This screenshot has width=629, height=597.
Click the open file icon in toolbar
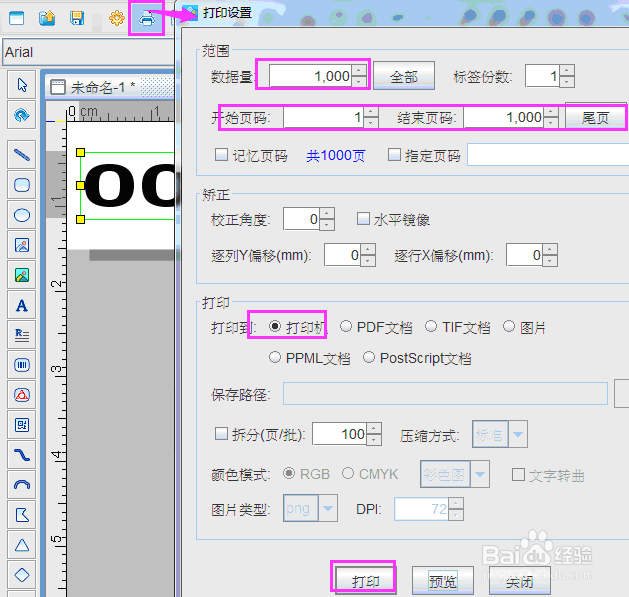47,18
